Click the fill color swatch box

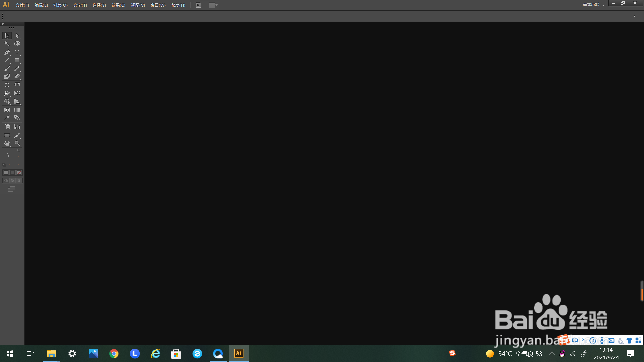pos(8,155)
